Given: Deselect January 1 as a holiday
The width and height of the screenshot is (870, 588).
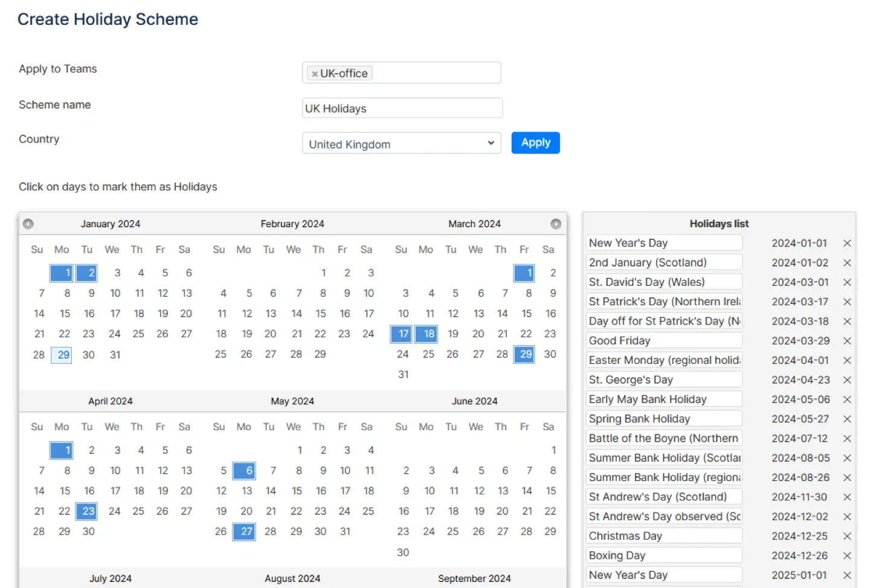Looking at the screenshot, I should pos(61,273).
